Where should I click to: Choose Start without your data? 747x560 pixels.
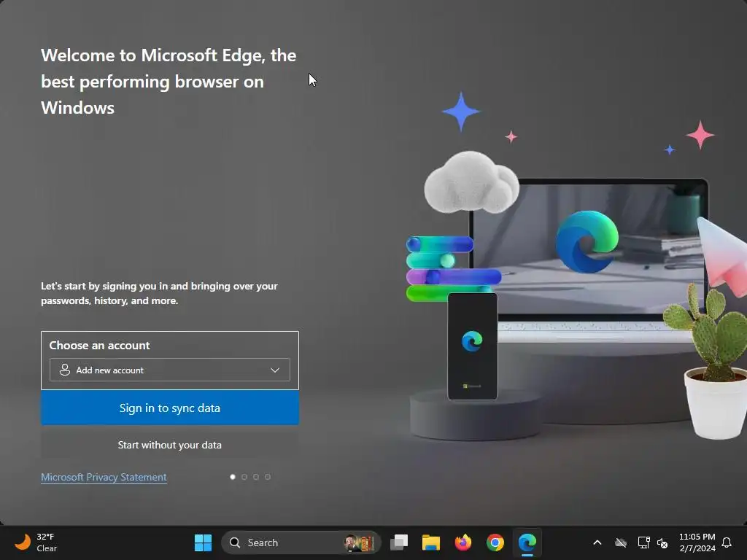pyautogui.click(x=169, y=445)
